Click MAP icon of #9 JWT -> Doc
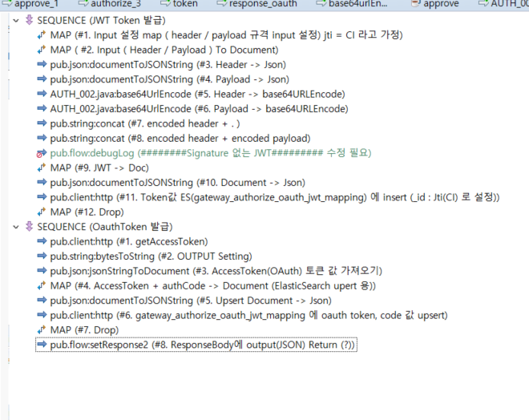Viewport: 529px width, 420px height. click(42, 168)
